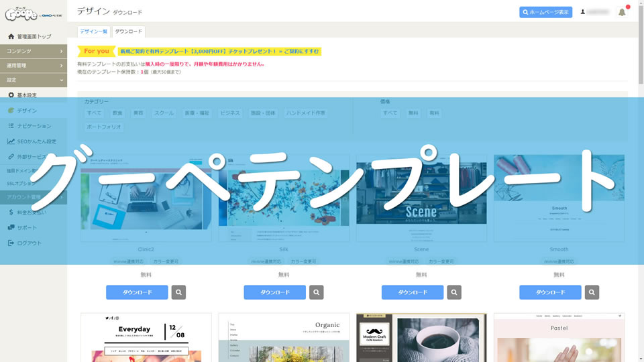Filter category by 施設・団体
This screenshot has width=644, height=362.
point(263,113)
